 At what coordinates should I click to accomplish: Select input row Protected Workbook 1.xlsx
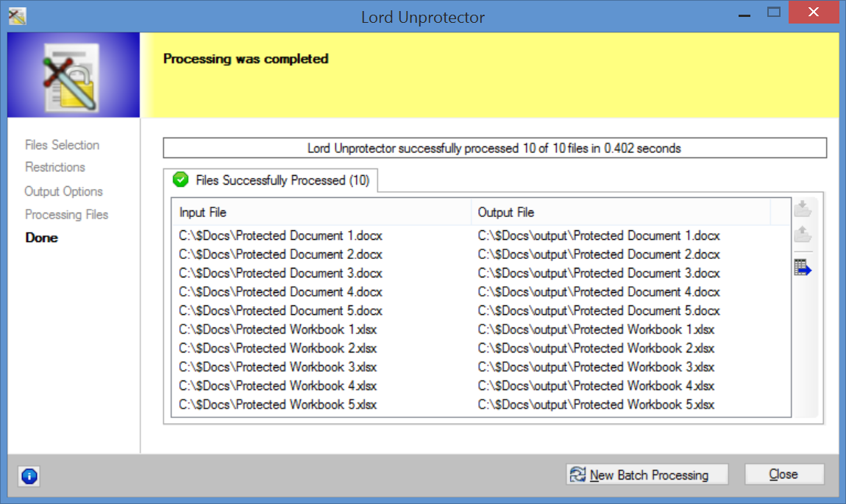point(278,330)
